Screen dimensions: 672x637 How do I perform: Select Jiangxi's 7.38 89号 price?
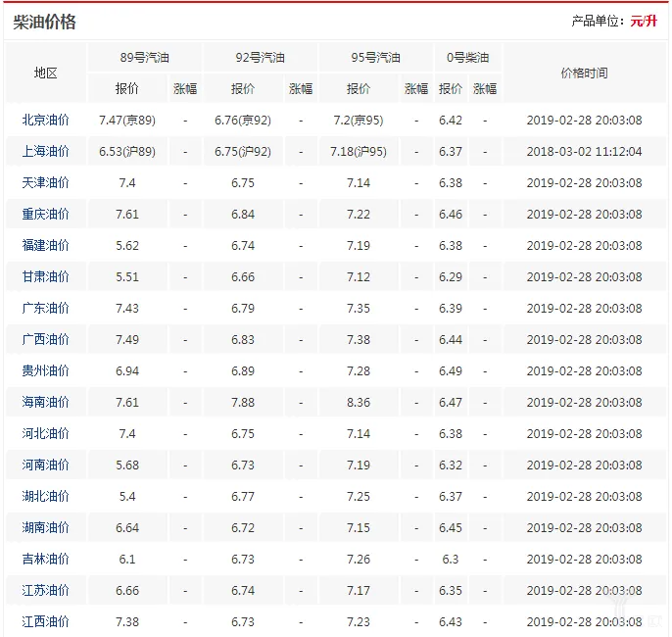[x=127, y=621]
